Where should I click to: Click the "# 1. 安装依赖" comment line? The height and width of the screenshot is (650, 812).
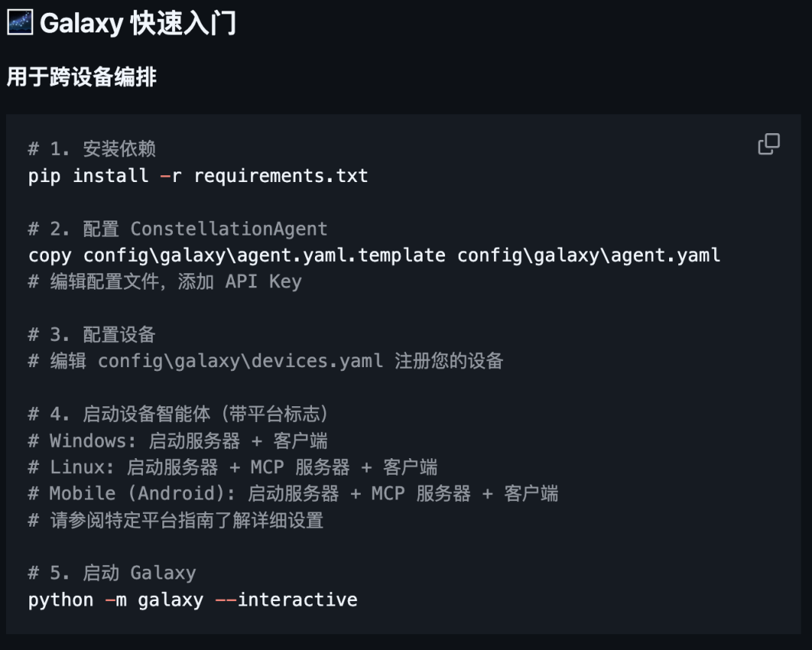92,149
